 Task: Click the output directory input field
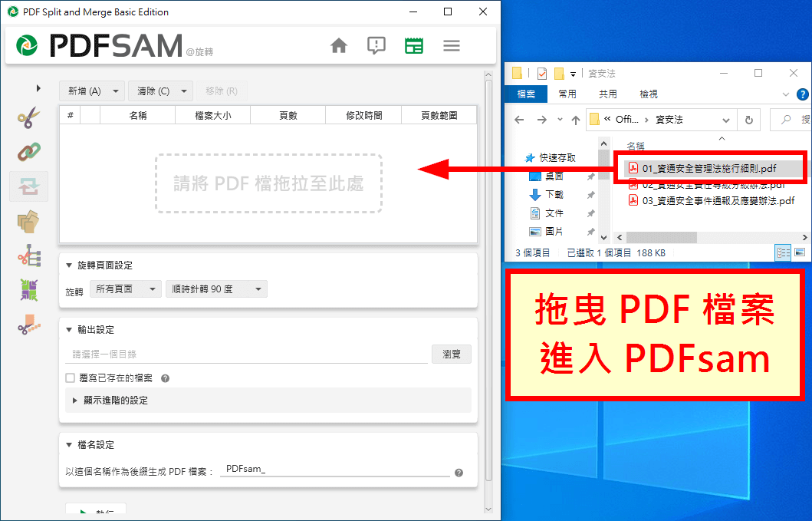click(246, 354)
